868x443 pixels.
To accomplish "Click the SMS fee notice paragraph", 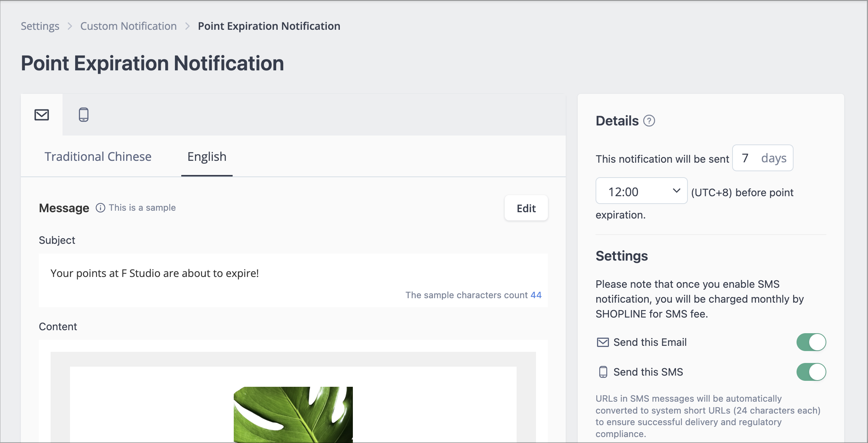I will (700, 299).
